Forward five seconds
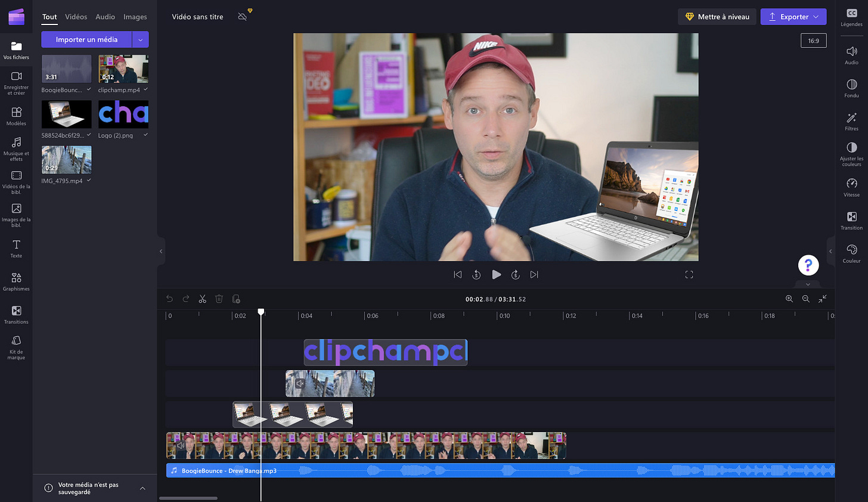Image resolution: width=868 pixels, height=502 pixels. (x=516, y=275)
